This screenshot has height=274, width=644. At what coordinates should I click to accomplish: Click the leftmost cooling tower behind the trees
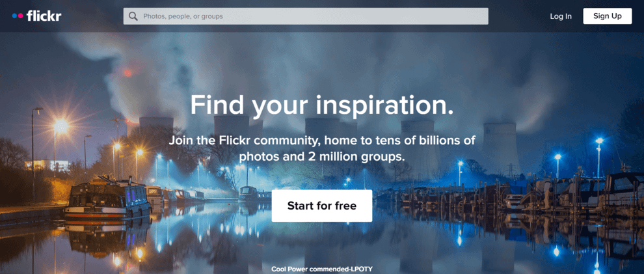156,128
